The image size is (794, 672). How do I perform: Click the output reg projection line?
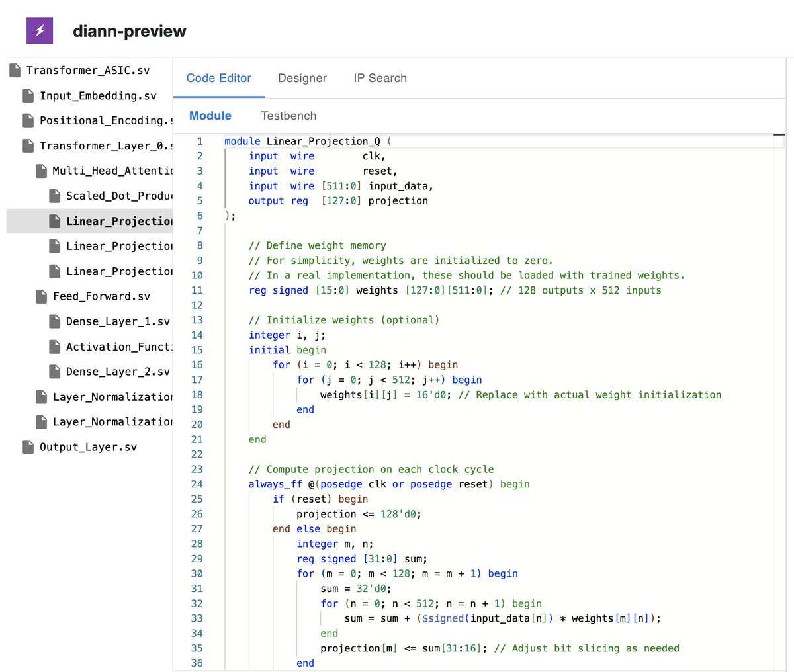click(338, 201)
